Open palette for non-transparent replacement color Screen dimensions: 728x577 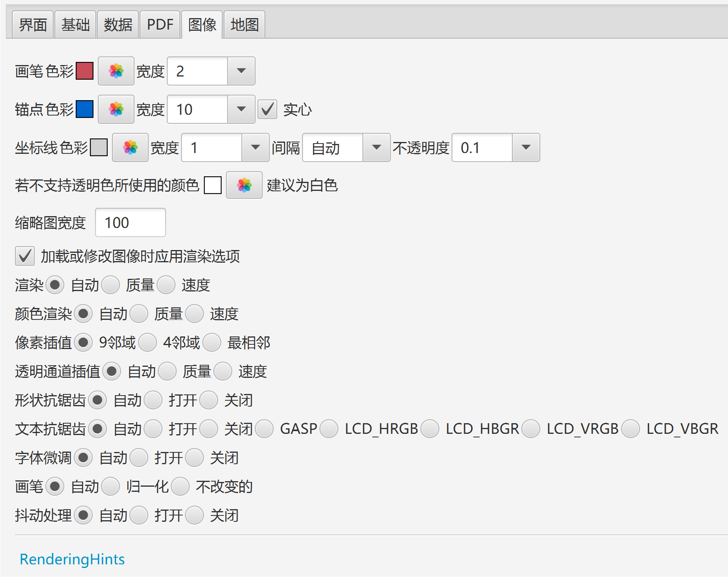click(244, 185)
